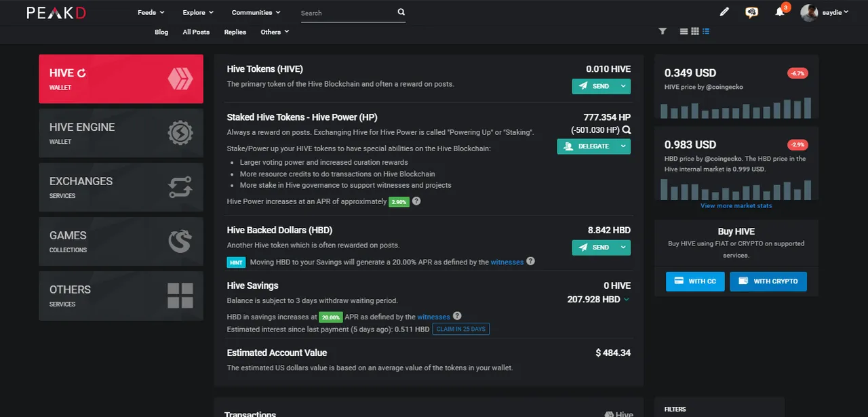The image size is (868, 417).
Task: Expand the 207.928 HBD savings chevron
Action: (x=626, y=299)
